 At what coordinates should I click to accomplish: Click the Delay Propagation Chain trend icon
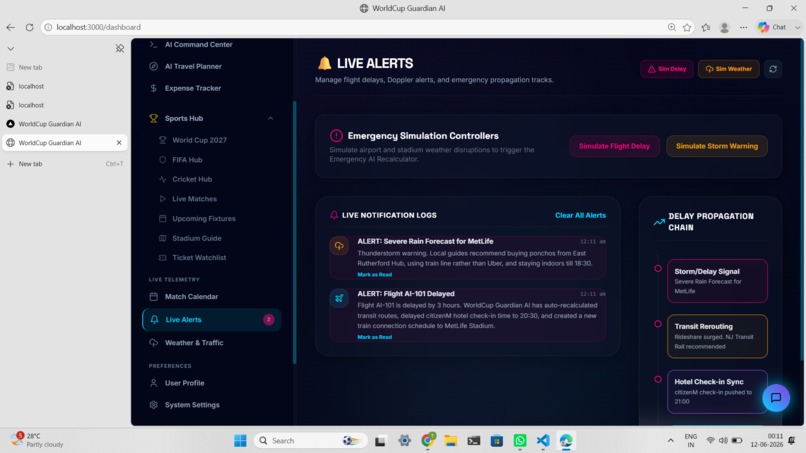coord(658,222)
